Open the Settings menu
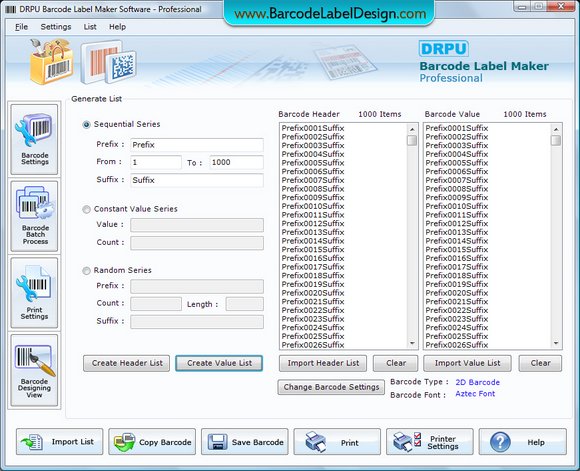580x471 pixels. point(56,27)
